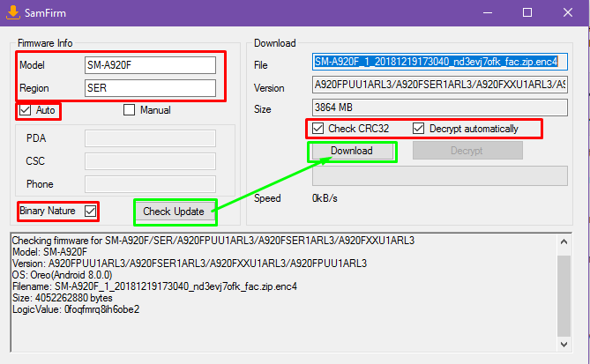
Task: Click the '0kB/s' speed value
Action: (x=325, y=198)
